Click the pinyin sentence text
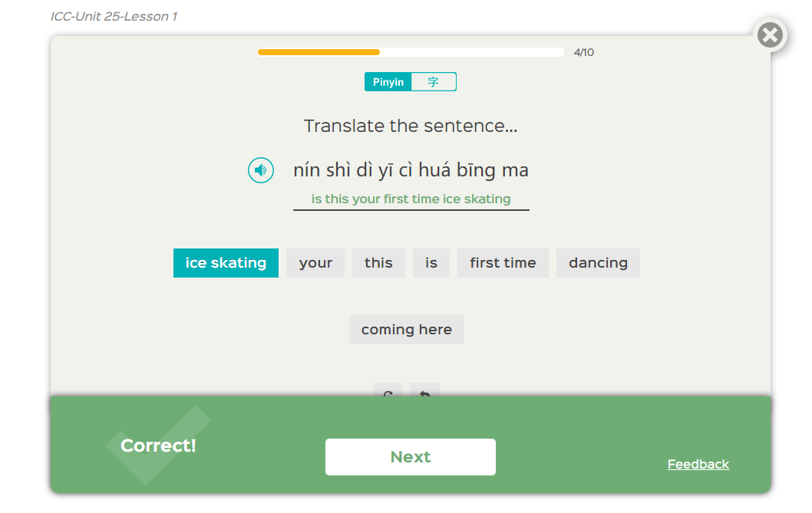 411,169
